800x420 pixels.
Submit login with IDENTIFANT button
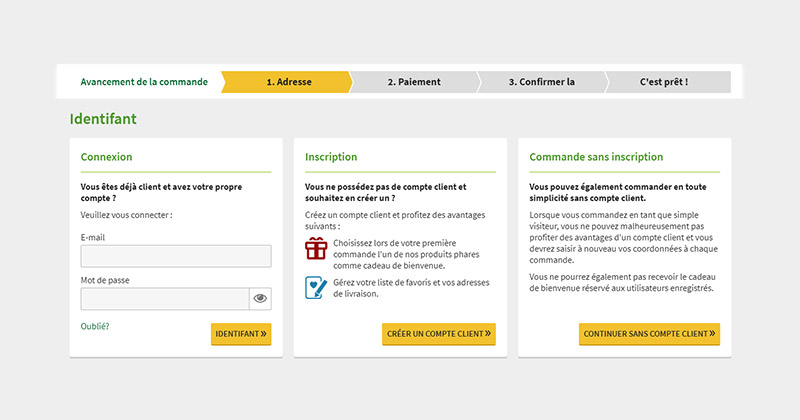pyautogui.click(x=241, y=334)
